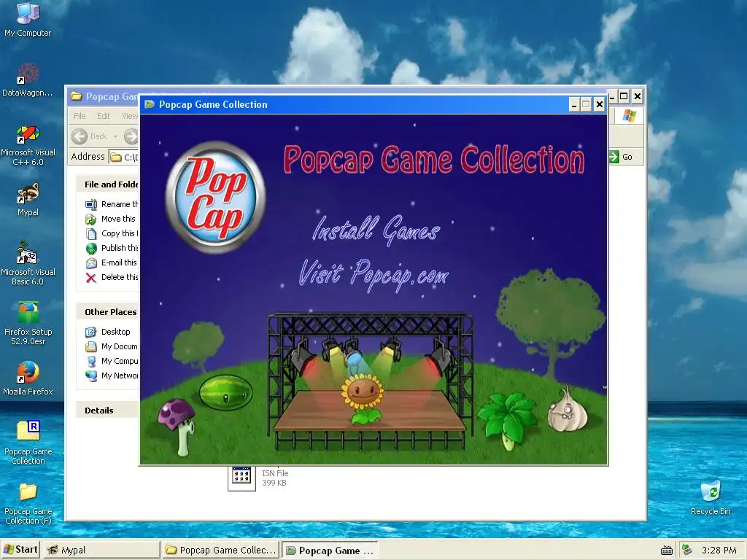Open My Computer desktop icon
The width and height of the screenshot is (747, 560).
[28, 20]
